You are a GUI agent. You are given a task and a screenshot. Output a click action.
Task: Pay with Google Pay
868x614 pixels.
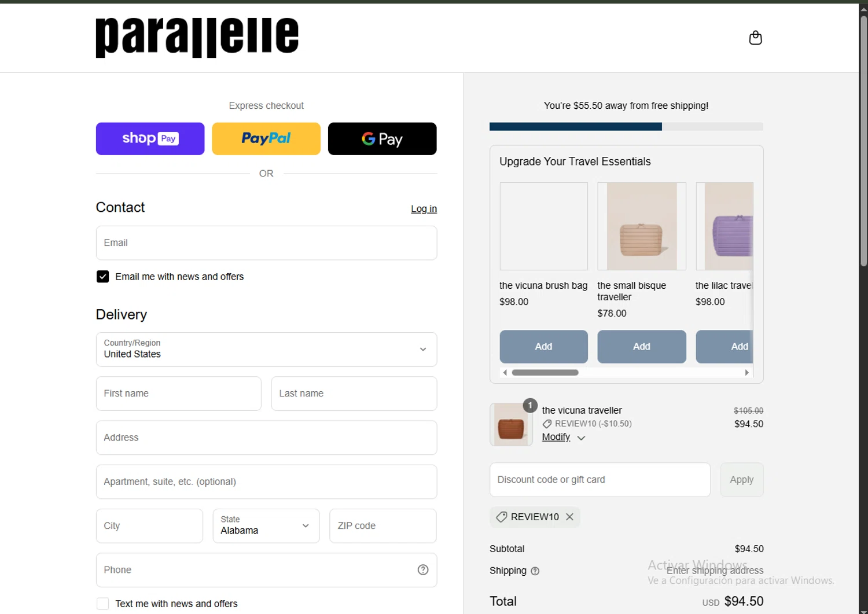382,139
